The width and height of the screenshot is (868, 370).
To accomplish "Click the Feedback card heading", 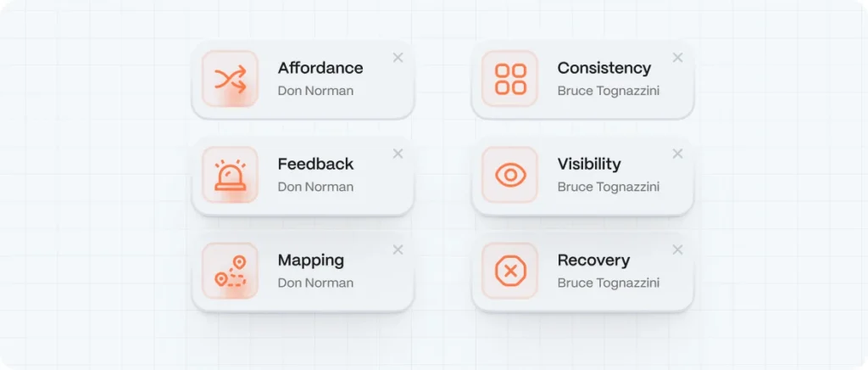I will [315, 164].
